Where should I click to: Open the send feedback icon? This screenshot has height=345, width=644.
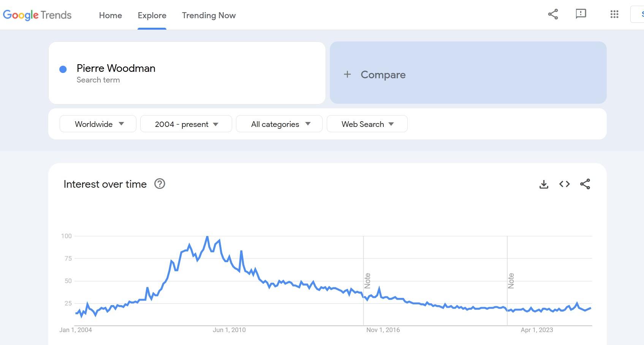581,14
